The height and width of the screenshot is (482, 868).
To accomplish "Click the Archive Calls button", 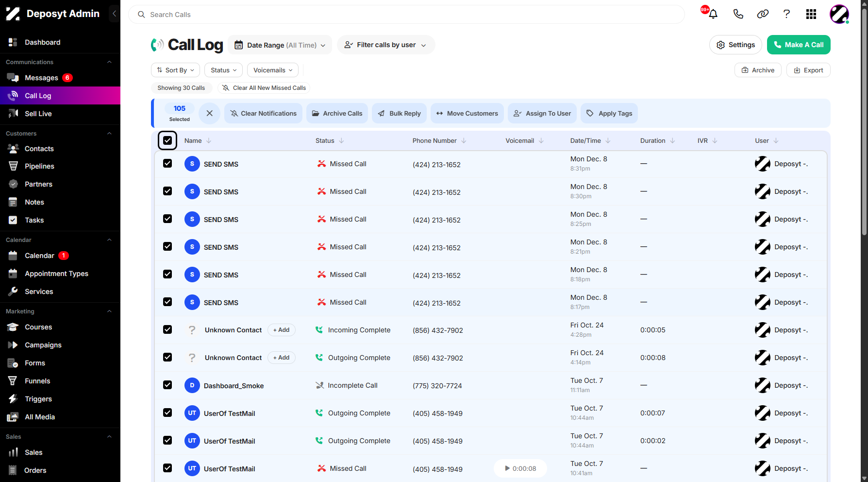I will point(337,113).
